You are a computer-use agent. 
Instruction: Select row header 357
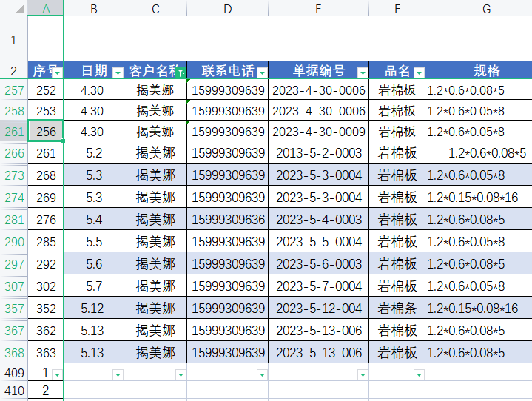tap(14, 309)
